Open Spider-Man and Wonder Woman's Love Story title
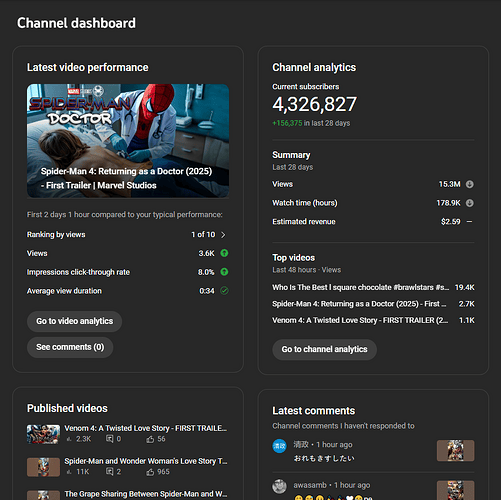501x500 pixels. click(x=146, y=461)
